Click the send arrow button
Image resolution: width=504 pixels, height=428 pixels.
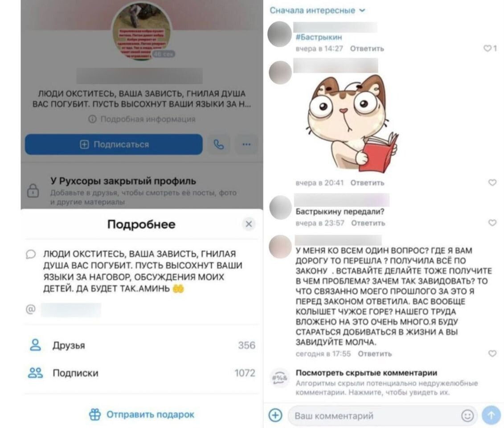pos(492,416)
